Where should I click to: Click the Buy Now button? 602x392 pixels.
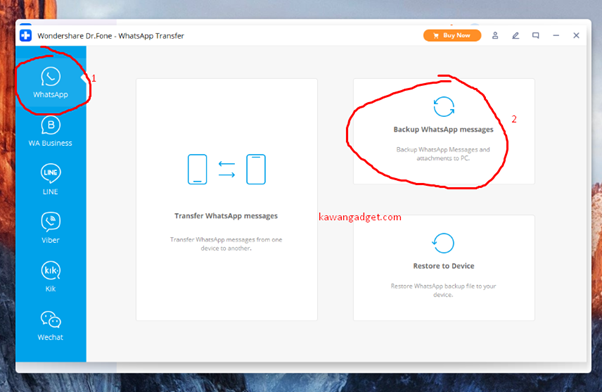[x=452, y=35]
